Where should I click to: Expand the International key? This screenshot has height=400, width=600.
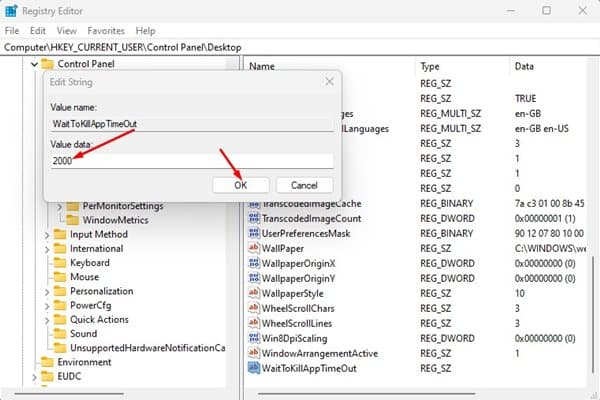[x=47, y=250]
